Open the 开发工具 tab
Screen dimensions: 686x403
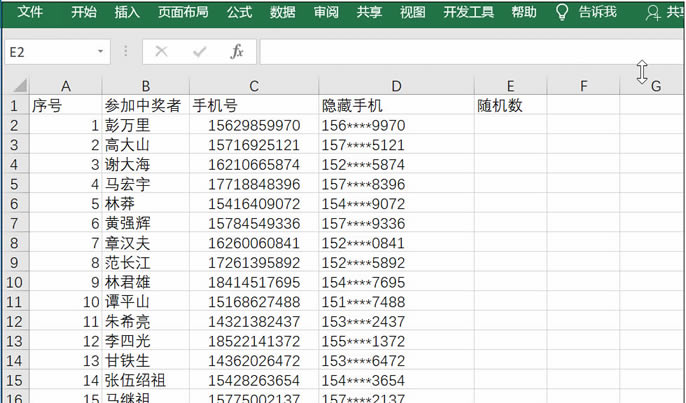click(x=468, y=12)
